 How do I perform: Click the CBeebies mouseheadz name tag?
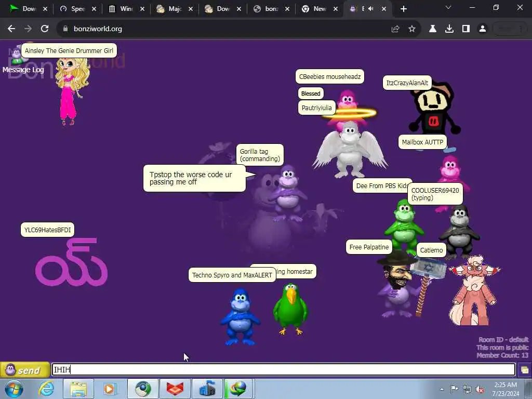(330, 77)
